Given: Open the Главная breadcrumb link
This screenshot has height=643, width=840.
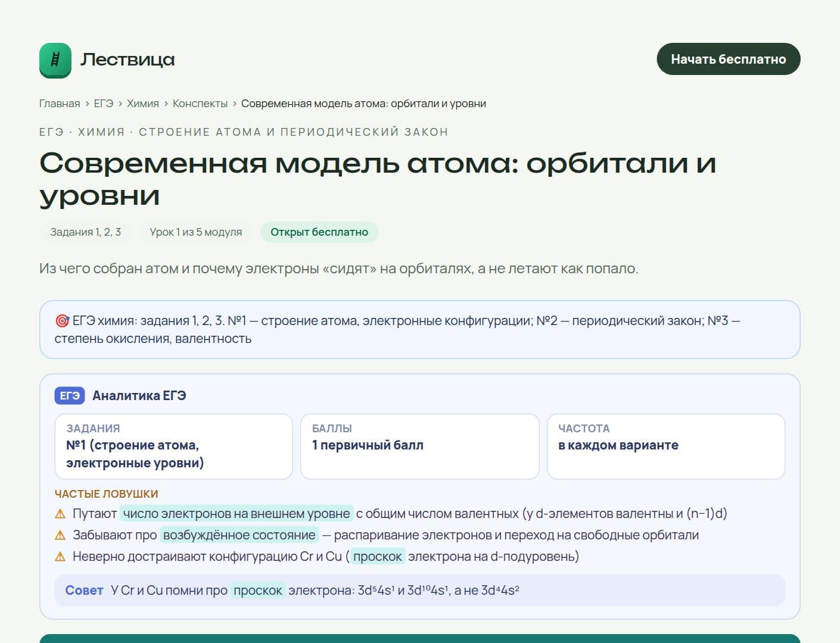Looking at the screenshot, I should (60, 104).
